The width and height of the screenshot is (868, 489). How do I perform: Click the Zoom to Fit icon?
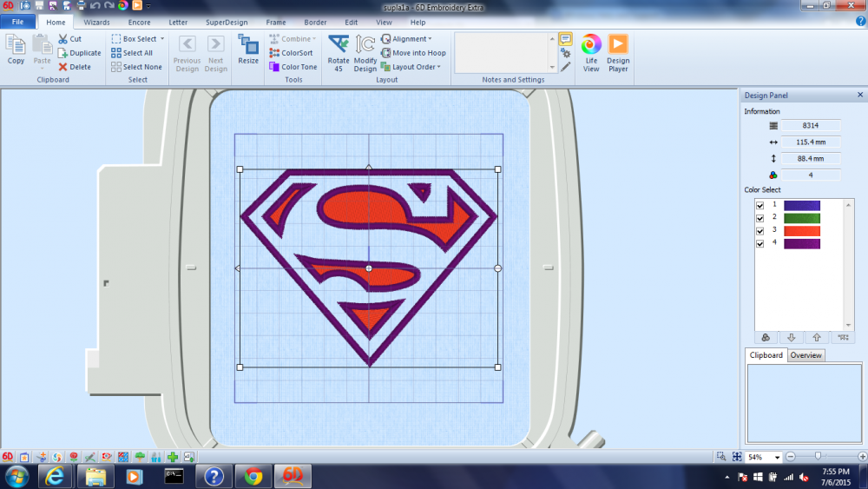(737, 457)
